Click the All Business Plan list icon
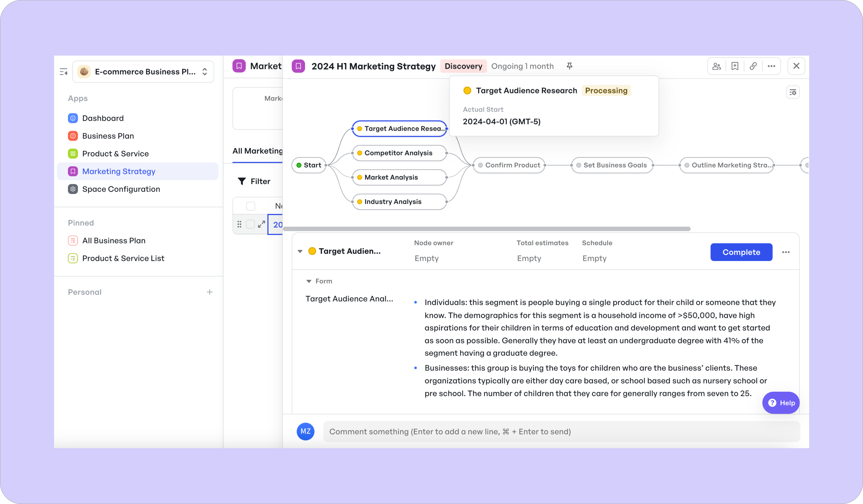 tap(73, 241)
